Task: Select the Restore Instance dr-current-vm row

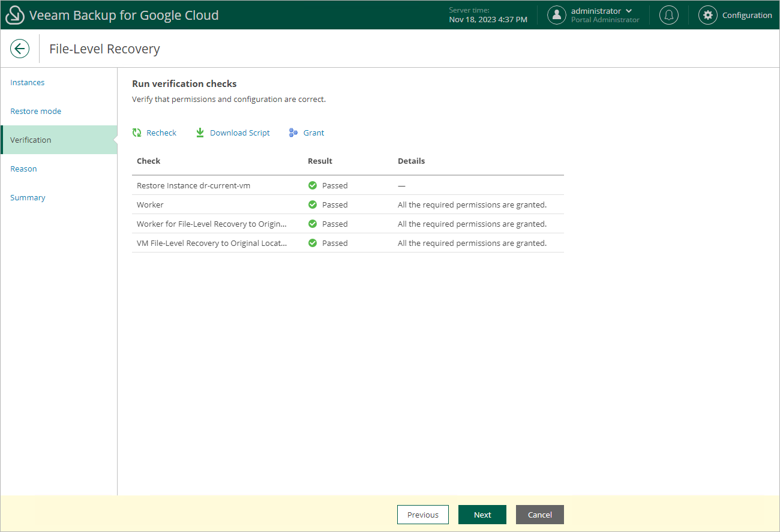Action: (x=348, y=185)
